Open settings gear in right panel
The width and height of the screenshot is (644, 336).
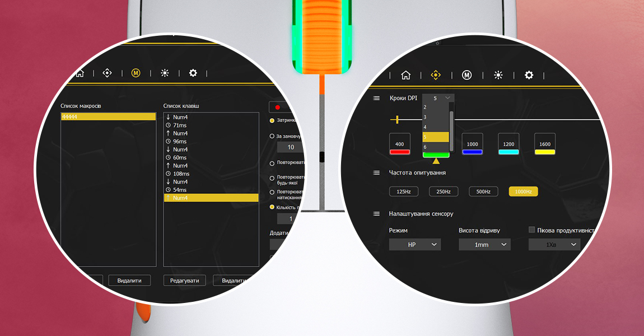[529, 75]
